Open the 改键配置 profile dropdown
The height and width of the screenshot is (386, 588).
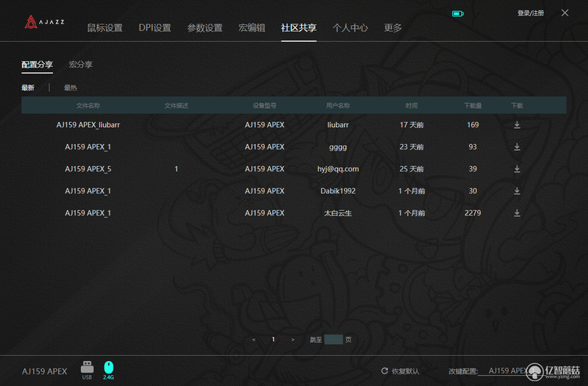508,371
